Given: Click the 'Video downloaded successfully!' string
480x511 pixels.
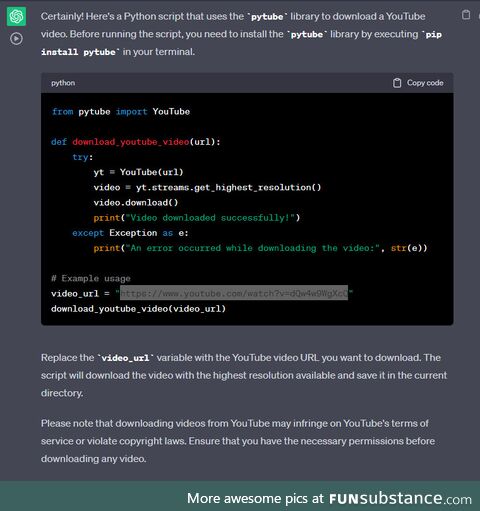Looking at the screenshot, I should coord(210,218).
